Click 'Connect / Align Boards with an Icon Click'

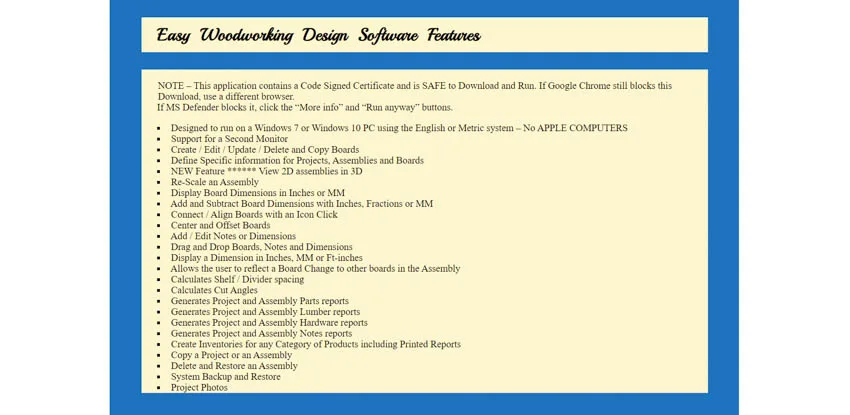254,215
